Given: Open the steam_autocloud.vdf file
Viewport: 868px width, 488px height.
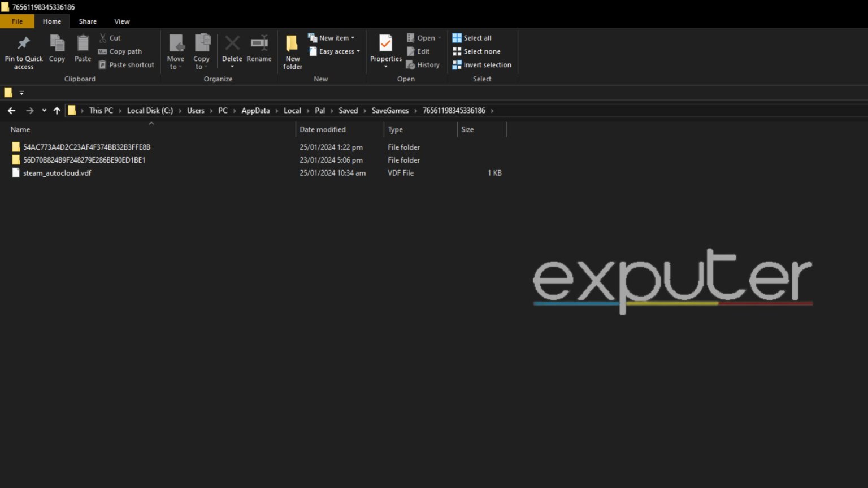Looking at the screenshot, I should point(57,173).
